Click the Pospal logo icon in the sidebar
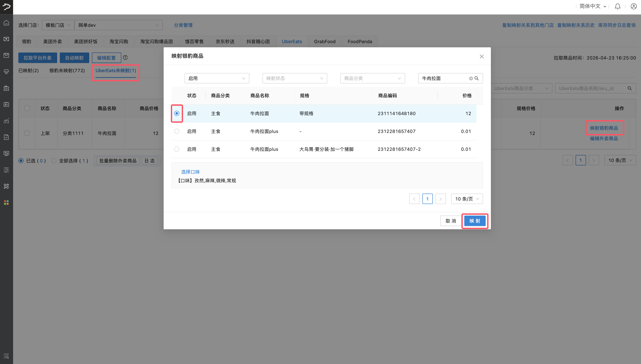 tap(7, 7)
